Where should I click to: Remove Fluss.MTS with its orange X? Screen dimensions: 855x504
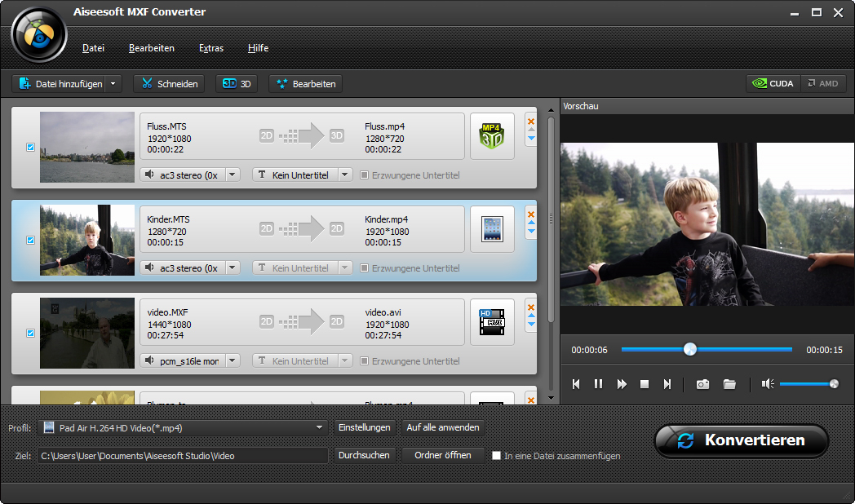[531, 121]
